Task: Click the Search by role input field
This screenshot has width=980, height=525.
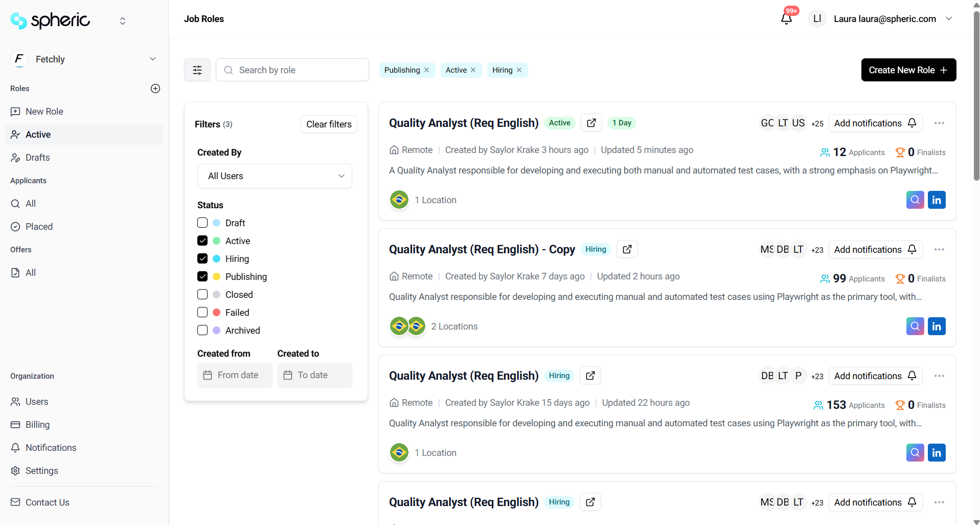Action: 299,70
